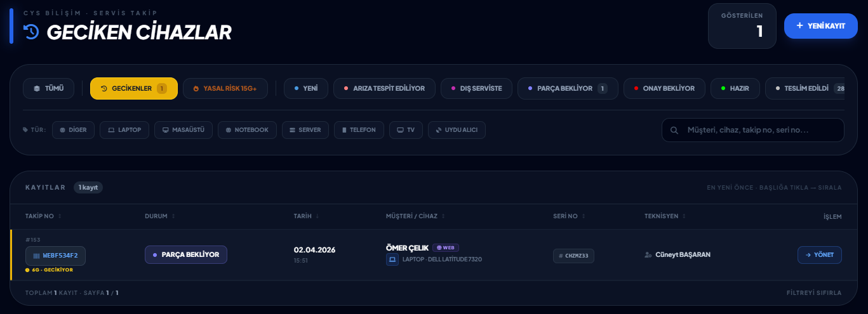Select the TÜMÜ filter chip

pos(48,88)
